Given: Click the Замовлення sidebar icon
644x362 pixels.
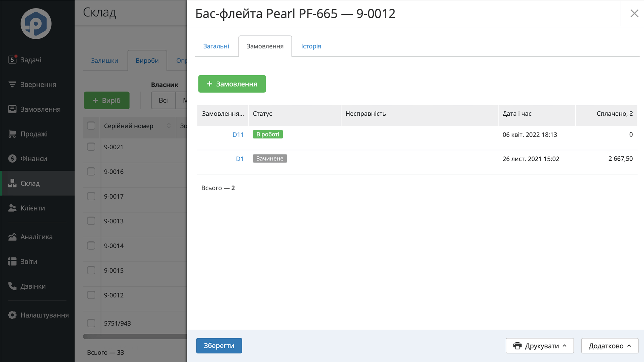Looking at the screenshot, I should 12,109.
